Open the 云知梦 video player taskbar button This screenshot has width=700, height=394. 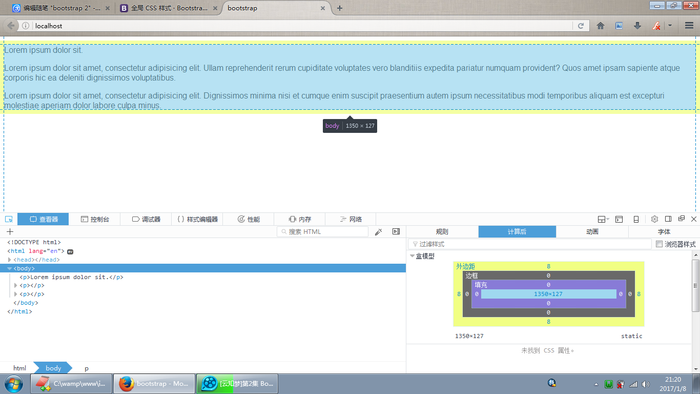click(238, 384)
